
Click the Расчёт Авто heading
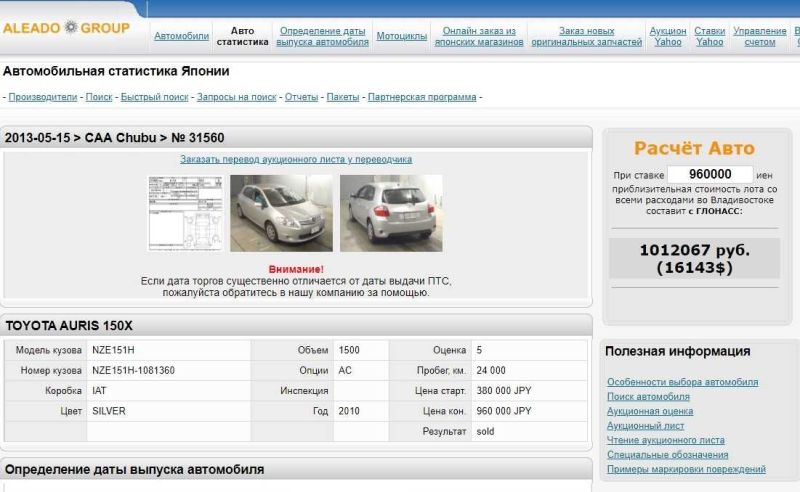[694, 148]
